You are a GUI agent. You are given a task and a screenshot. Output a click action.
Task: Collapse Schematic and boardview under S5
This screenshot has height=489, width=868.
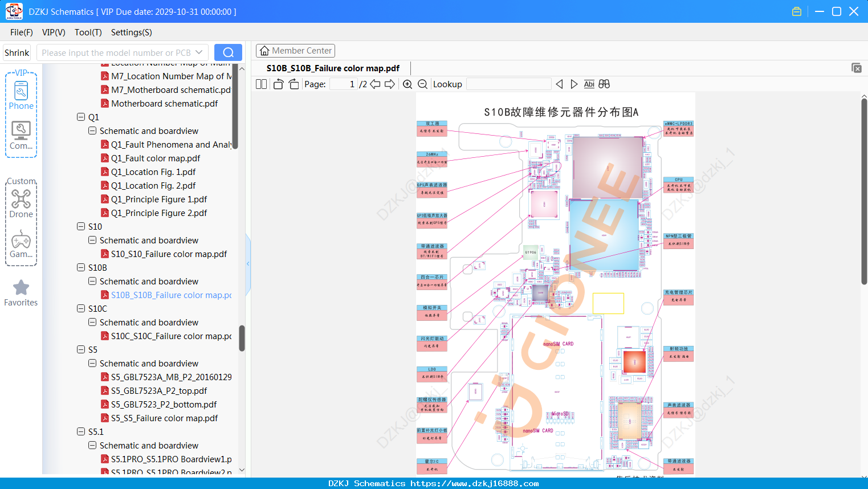tap(92, 363)
